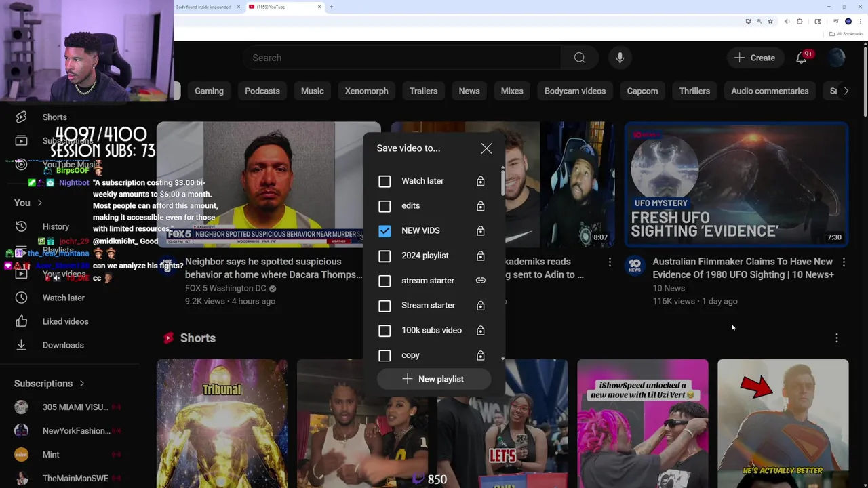Click the New playlist button
Screen dimensions: 868x488
click(x=433, y=379)
